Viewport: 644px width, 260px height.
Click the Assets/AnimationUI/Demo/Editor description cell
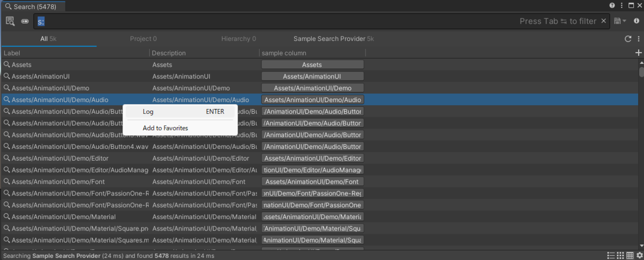pos(201,158)
